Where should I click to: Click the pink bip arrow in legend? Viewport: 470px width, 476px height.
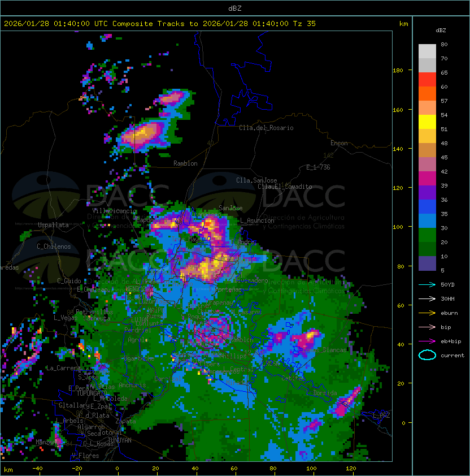(427, 327)
